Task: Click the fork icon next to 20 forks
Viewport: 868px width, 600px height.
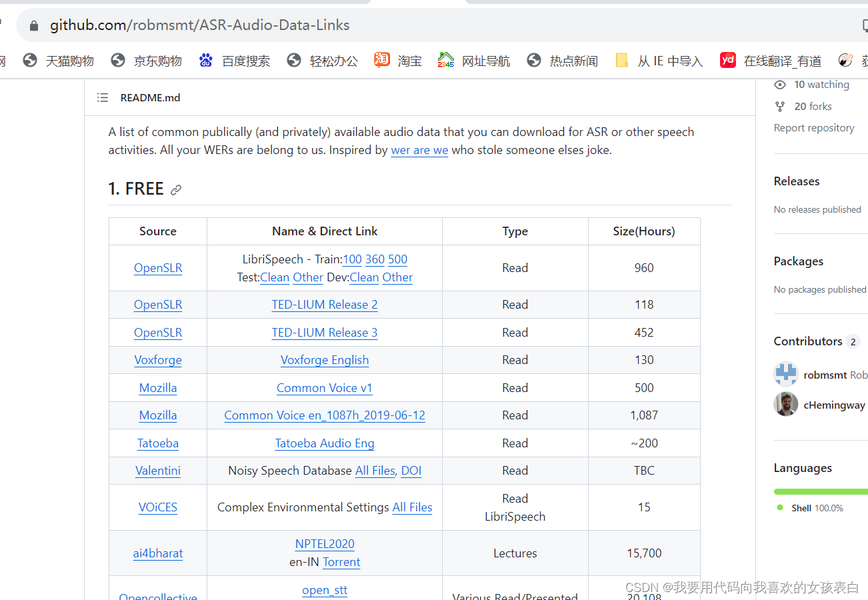Action: [780, 106]
